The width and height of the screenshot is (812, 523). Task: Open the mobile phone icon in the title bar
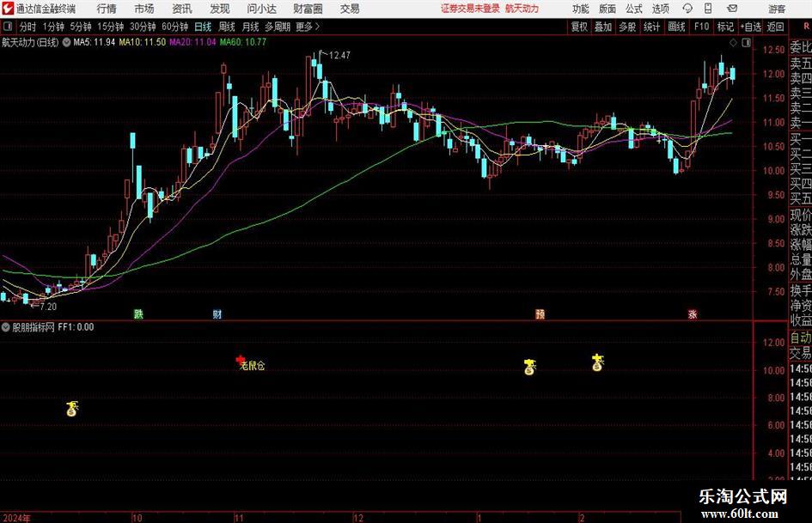coord(708,9)
